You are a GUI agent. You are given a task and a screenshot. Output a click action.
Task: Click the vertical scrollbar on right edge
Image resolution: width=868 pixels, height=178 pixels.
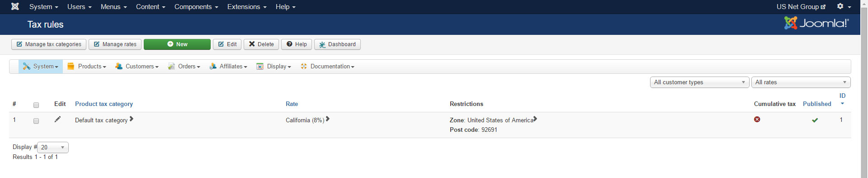pyautogui.click(x=864, y=91)
